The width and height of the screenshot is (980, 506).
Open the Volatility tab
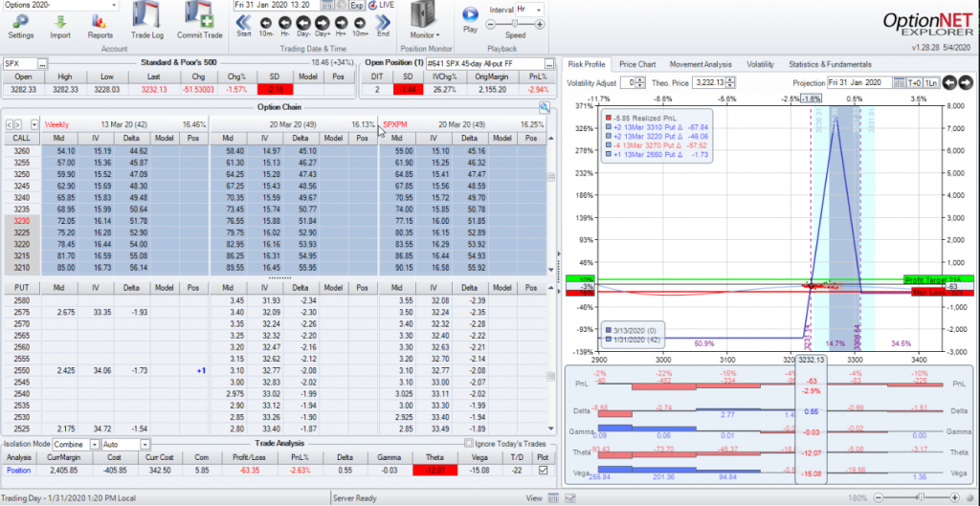760,64
